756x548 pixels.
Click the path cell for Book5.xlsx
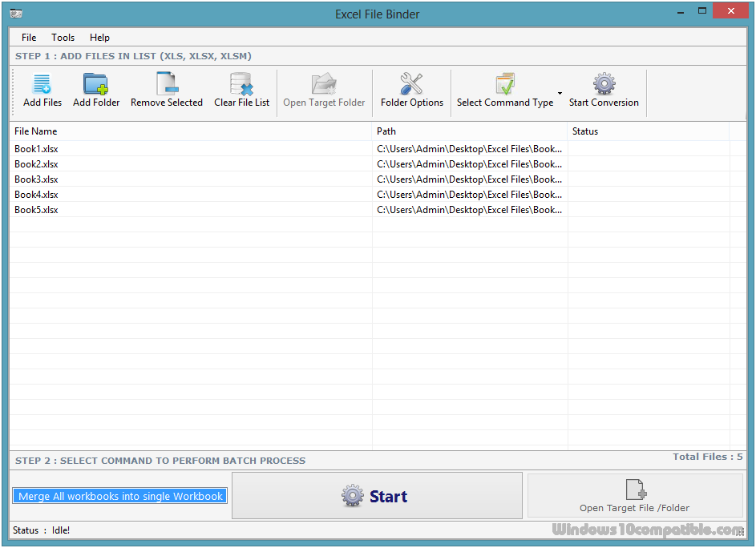(x=470, y=210)
